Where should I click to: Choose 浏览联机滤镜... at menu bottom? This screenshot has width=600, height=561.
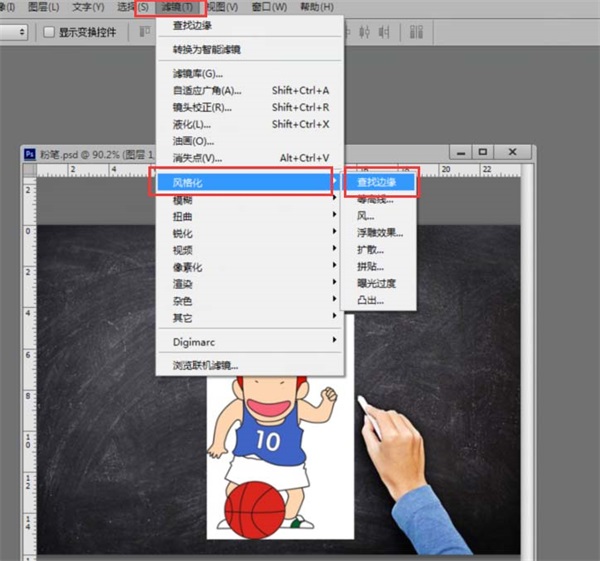pos(250,365)
